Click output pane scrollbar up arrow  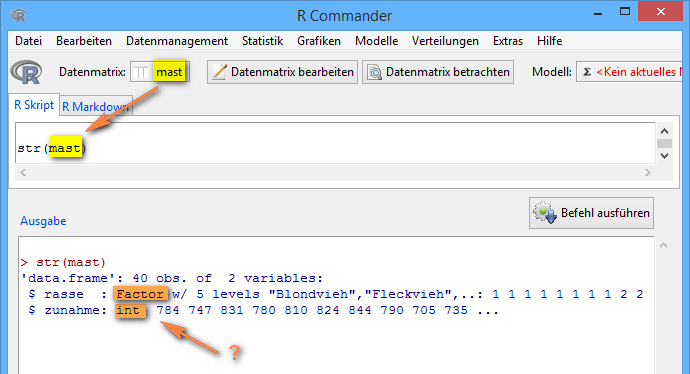point(664,246)
